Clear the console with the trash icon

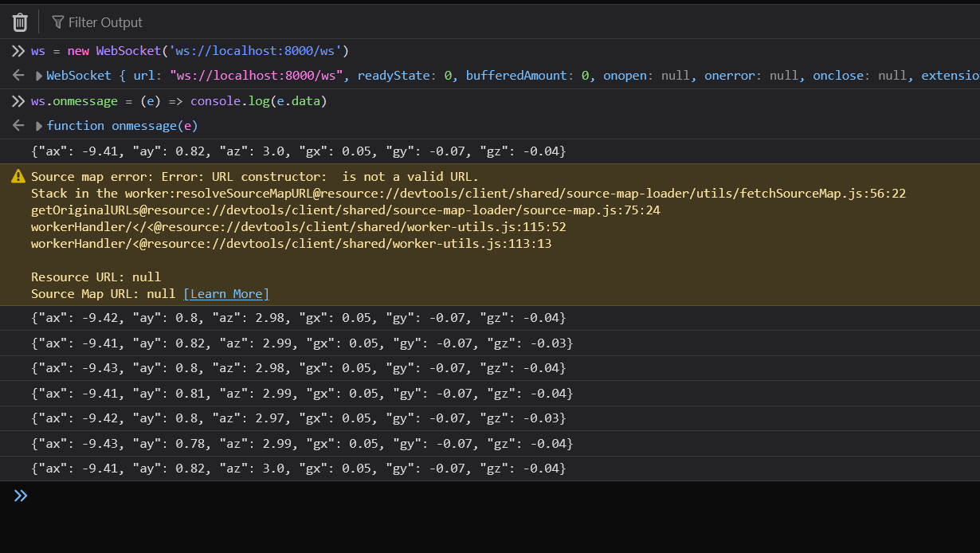pyautogui.click(x=20, y=22)
